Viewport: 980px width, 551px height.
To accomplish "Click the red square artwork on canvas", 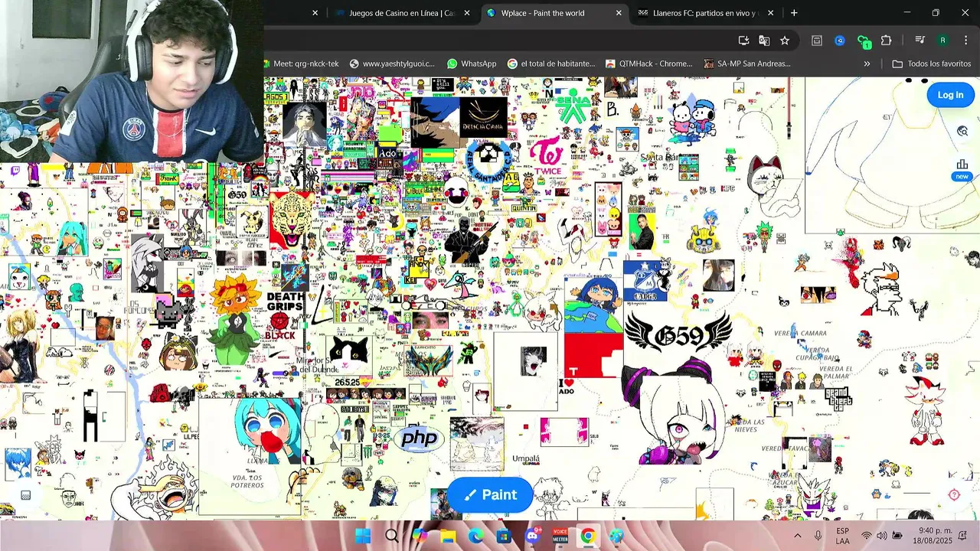I will point(593,355).
